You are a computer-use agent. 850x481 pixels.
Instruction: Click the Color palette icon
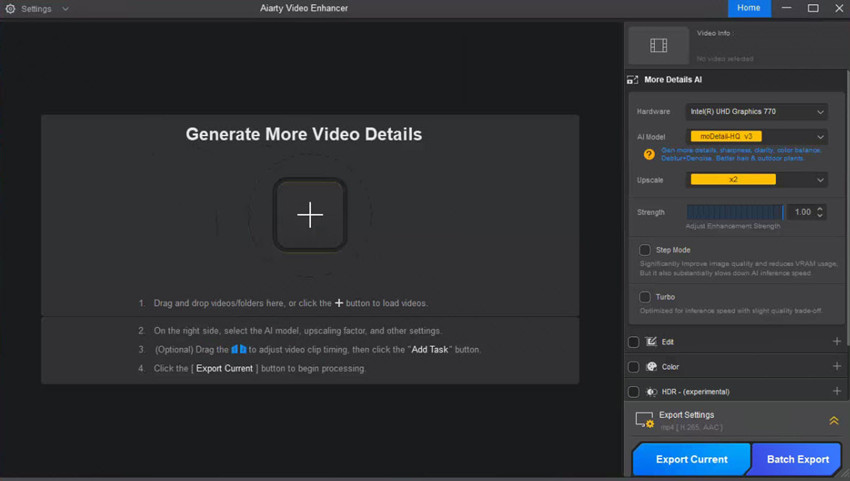pyautogui.click(x=652, y=367)
